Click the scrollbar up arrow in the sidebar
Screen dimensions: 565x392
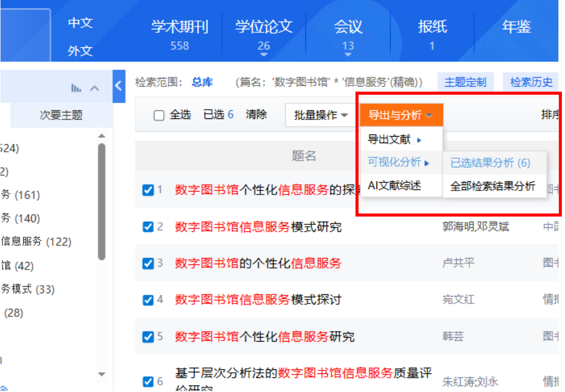tap(101, 136)
